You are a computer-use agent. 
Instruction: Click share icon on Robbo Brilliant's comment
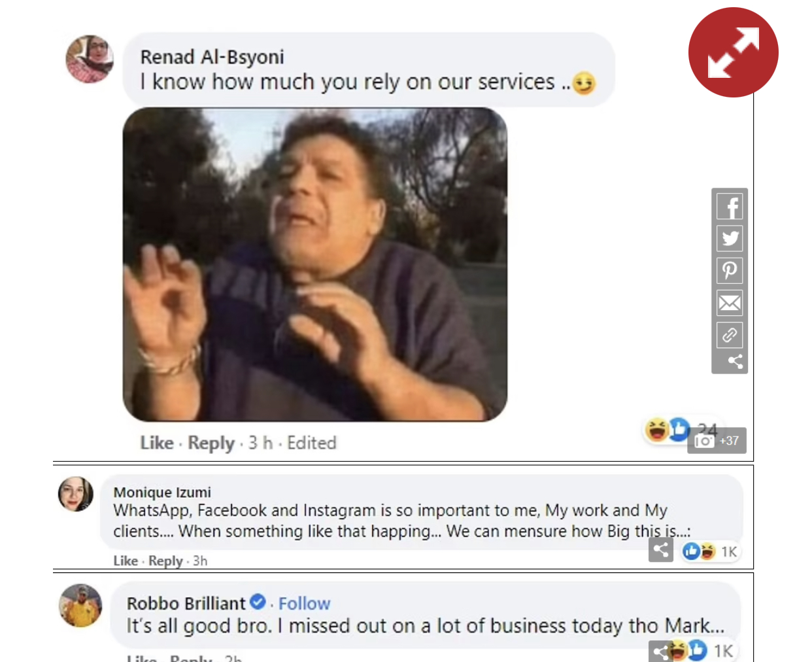[x=660, y=652]
